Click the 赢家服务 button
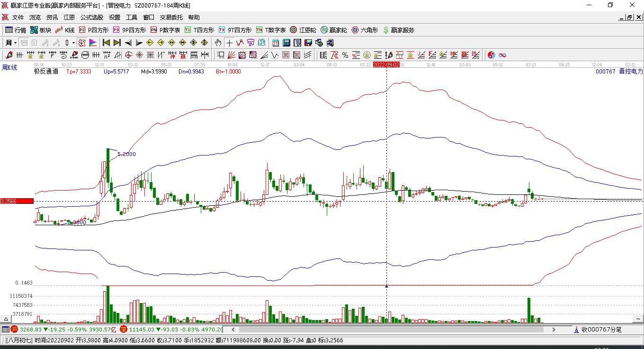The width and height of the screenshot is (644, 349). click(399, 30)
